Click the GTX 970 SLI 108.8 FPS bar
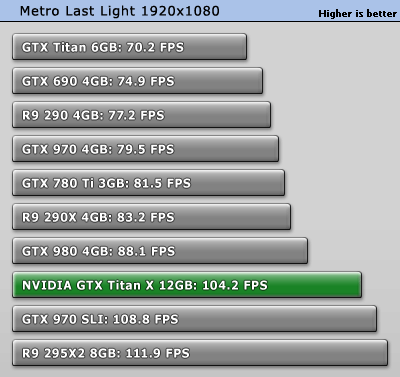 click(195, 319)
